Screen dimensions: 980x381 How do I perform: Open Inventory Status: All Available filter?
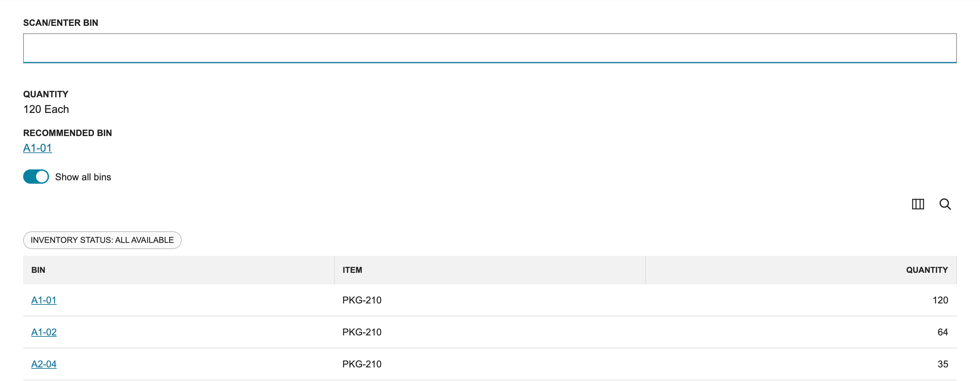102,240
